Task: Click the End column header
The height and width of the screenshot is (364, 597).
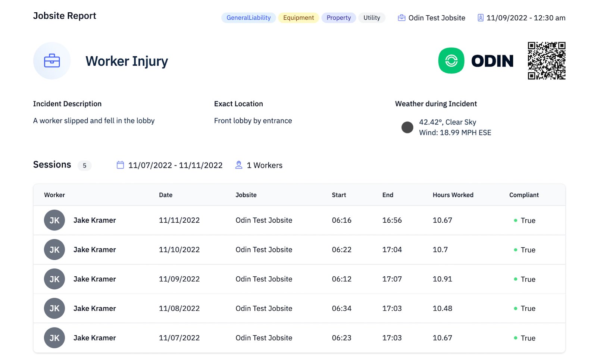Action: [x=388, y=195]
